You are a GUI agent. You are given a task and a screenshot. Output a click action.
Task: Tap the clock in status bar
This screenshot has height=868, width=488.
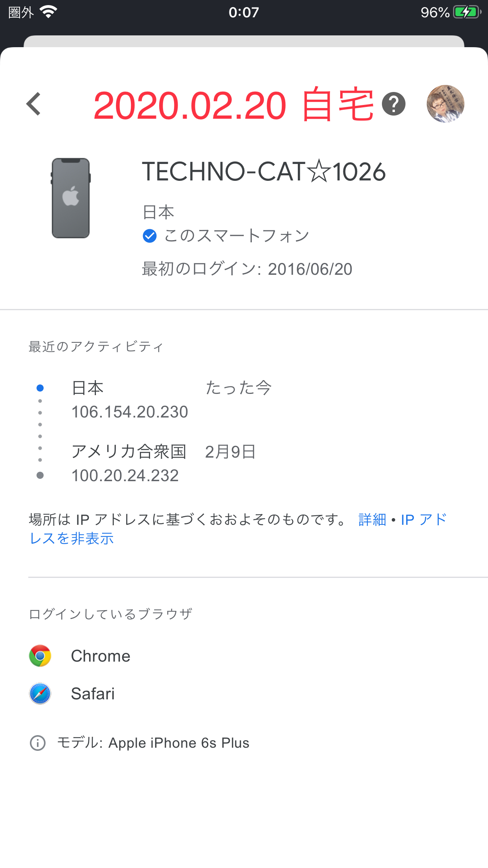pos(244,12)
